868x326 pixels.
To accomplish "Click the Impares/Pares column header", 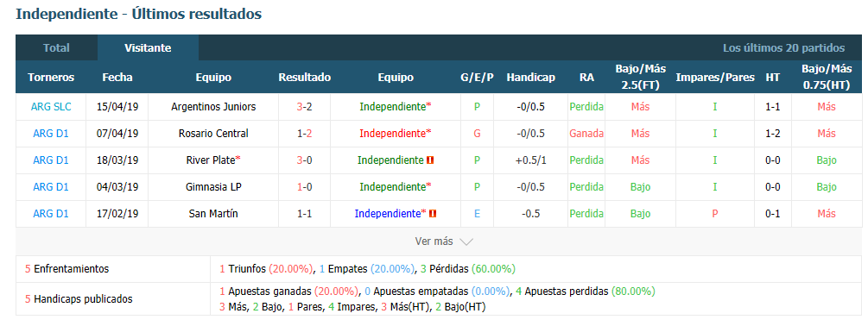I will (714, 78).
